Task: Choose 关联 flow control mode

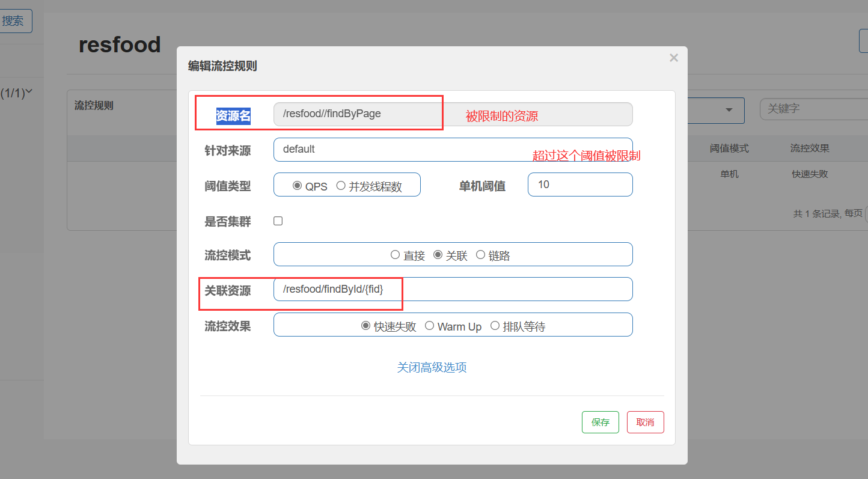Action: tap(438, 255)
